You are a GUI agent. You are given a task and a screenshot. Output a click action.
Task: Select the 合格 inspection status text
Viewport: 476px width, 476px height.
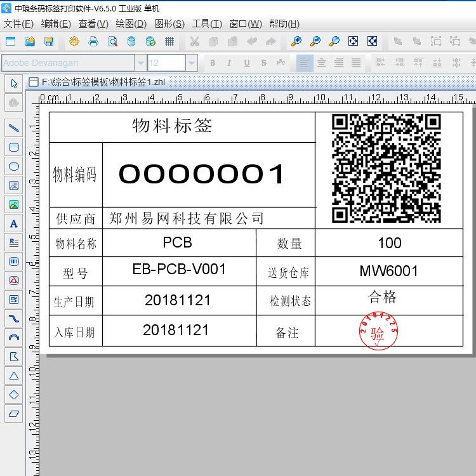pos(383,297)
